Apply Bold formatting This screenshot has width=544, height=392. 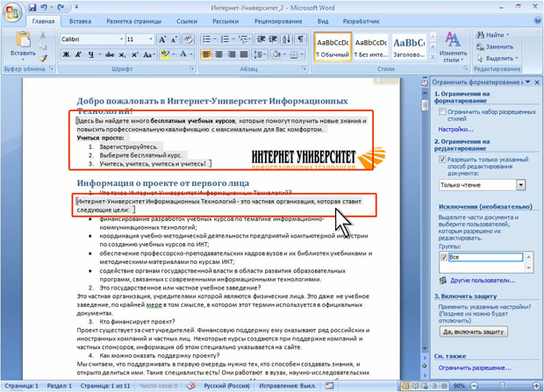(66, 54)
